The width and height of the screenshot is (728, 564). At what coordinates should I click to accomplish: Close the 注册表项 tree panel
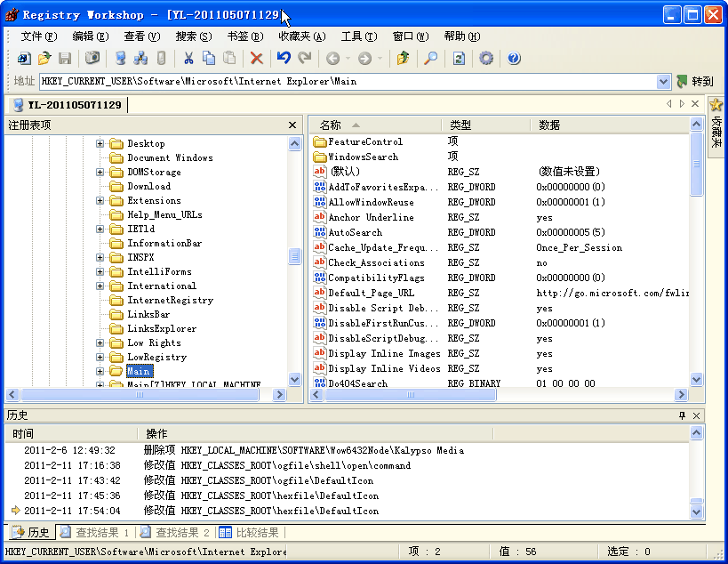[292, 125]
